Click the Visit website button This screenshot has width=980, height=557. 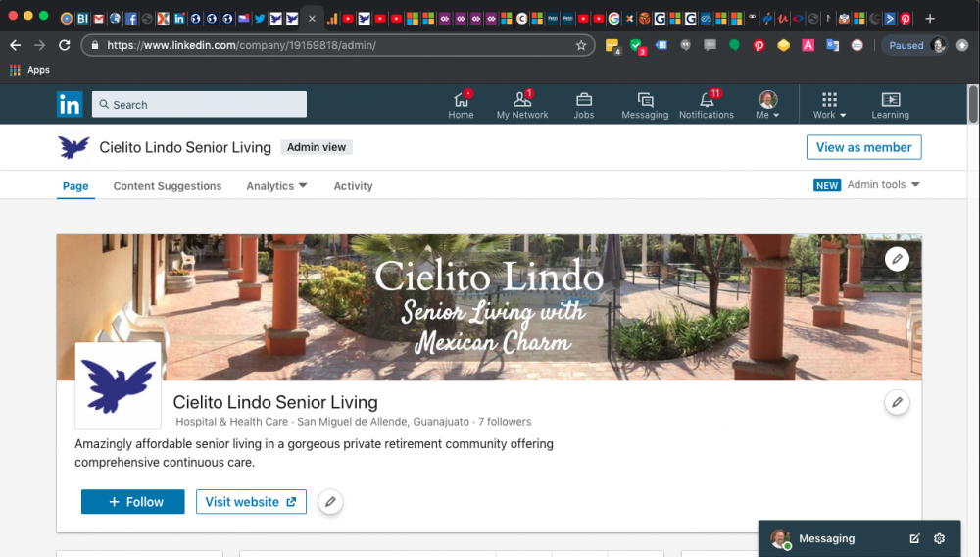[x=251, y=502]
